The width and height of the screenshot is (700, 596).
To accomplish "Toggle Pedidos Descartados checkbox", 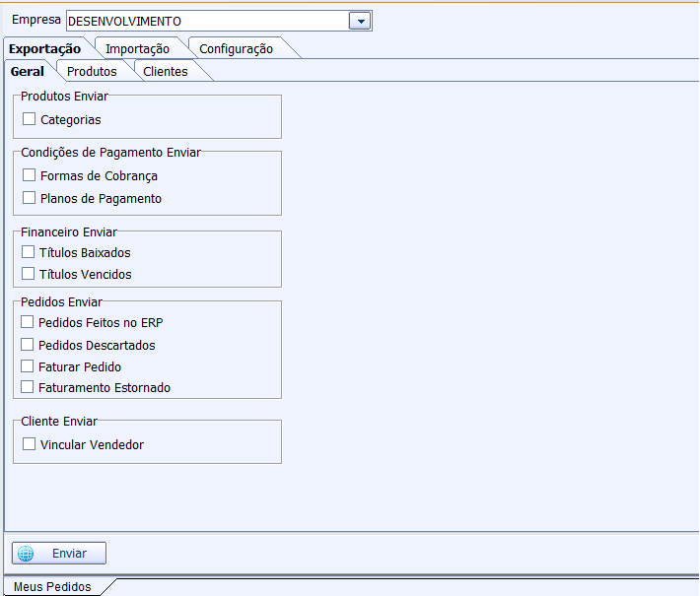I will [x=28, y=345].
